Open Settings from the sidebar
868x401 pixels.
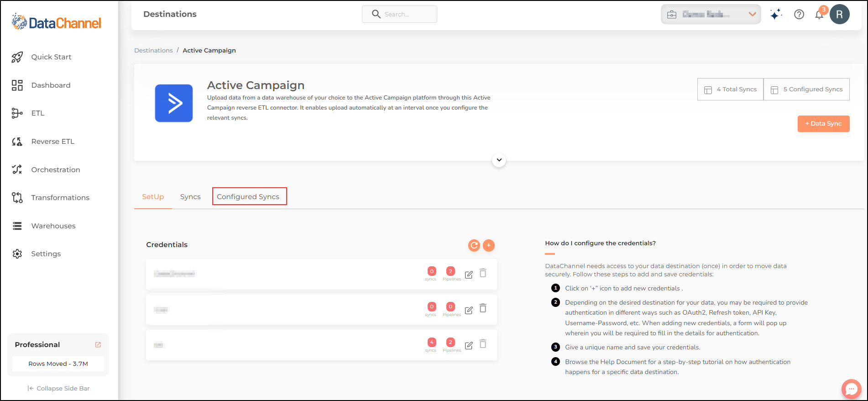tap(46, 254)
